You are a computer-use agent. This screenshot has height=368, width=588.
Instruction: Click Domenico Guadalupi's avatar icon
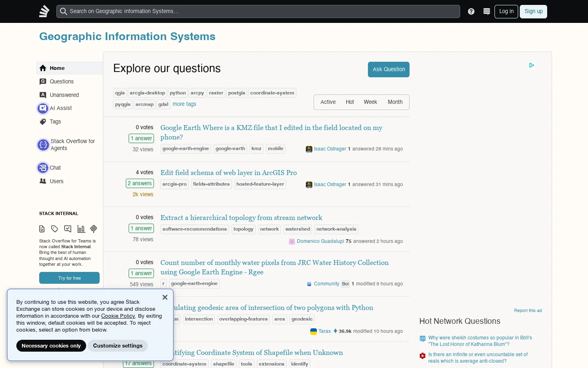pyautogui.click(x=292, y=242)
